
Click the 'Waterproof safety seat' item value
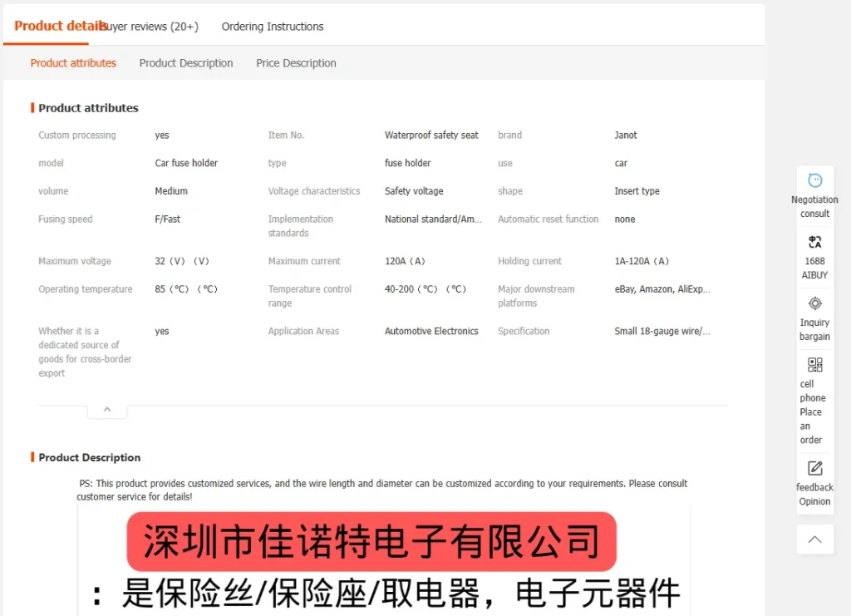[431, 136]
